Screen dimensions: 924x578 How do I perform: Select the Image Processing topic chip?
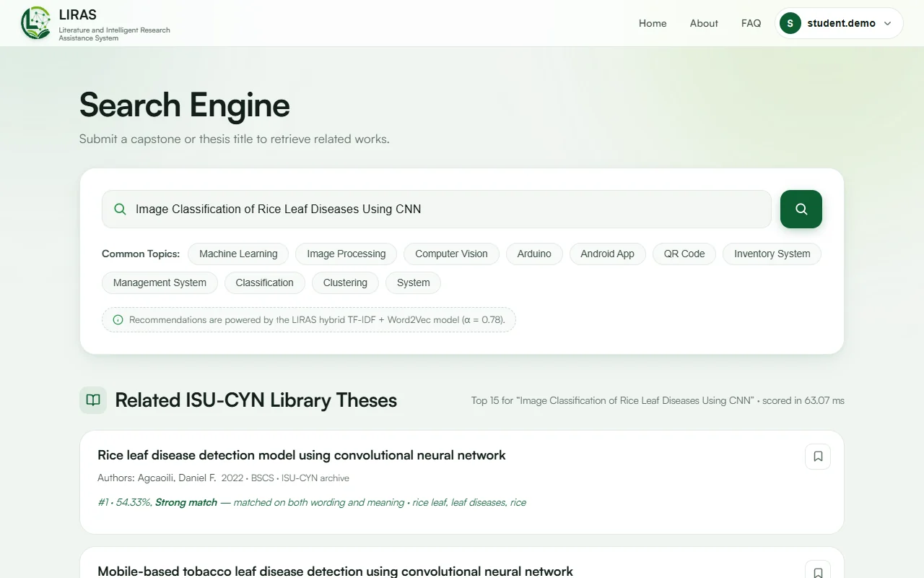click(x=346, y=254)
